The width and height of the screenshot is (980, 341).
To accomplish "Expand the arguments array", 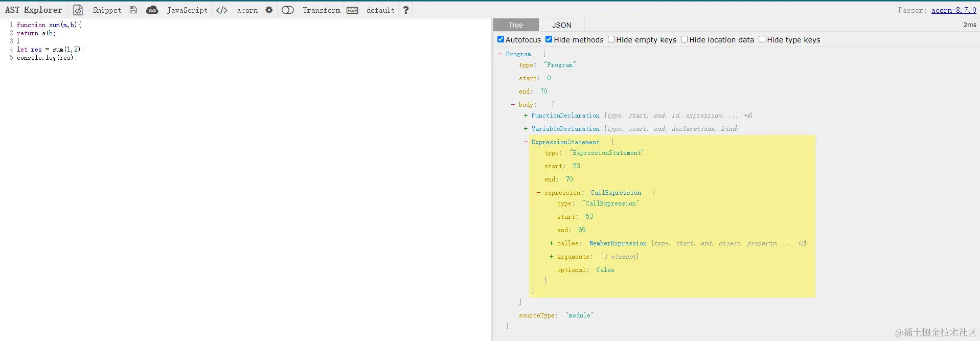I will 551,257.
